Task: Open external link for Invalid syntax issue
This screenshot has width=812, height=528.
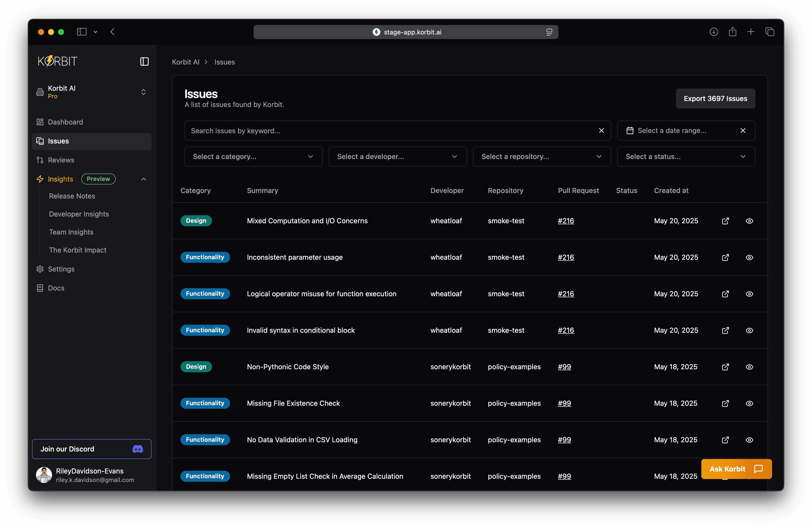Action: pyautogui.click(x=725, y=330)
